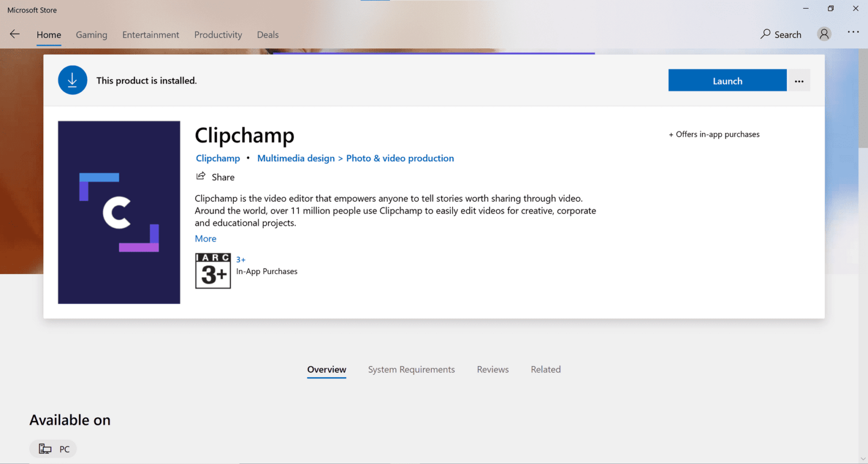
Task: Click the In-App Purchases text
Action: click(267, 271)
